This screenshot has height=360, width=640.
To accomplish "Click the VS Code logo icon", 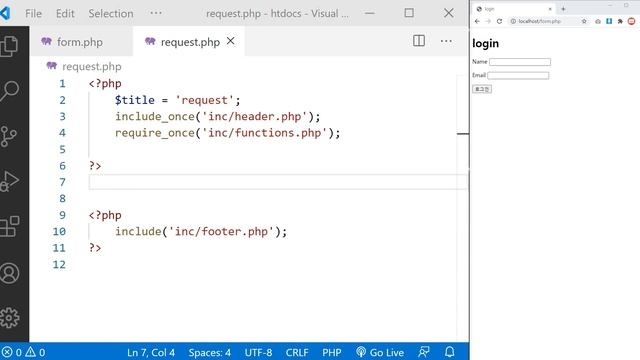I will tap(5, 13).
